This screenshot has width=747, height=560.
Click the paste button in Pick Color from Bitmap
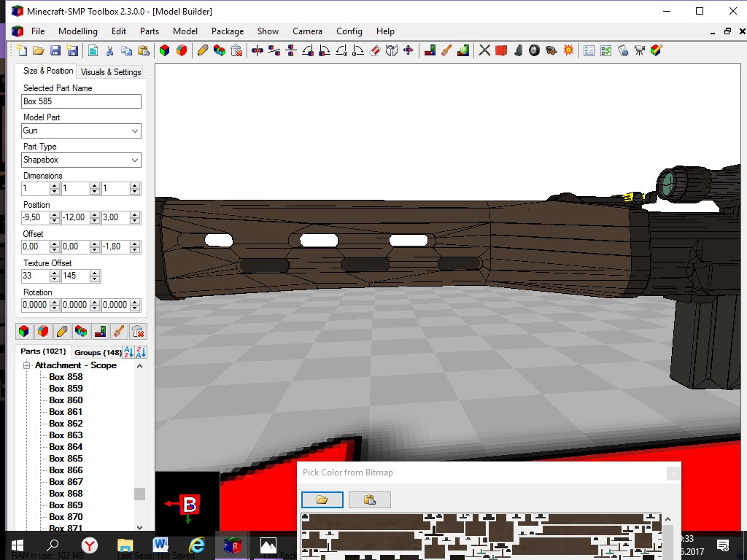coord(370,499)
